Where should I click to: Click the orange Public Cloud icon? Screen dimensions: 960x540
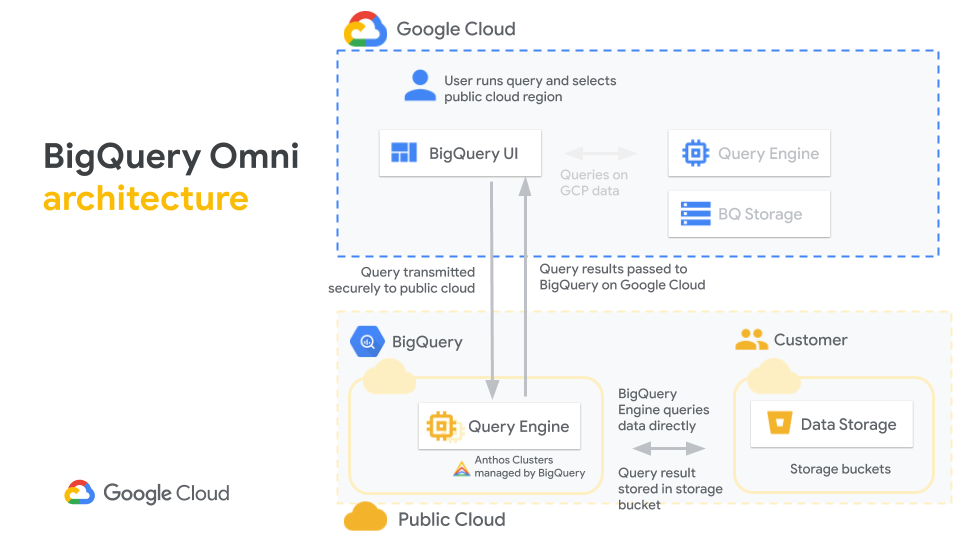click(366, 516)
